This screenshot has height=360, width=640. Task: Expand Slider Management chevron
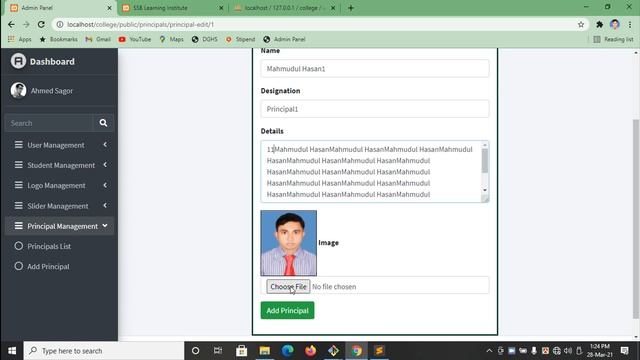tap(105, 205)
